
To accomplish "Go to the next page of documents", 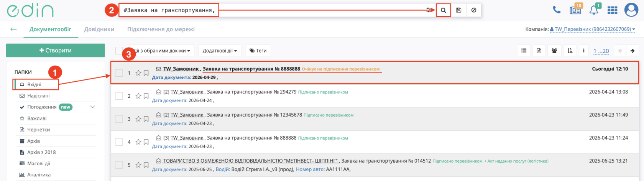I will tap(632, 51).
